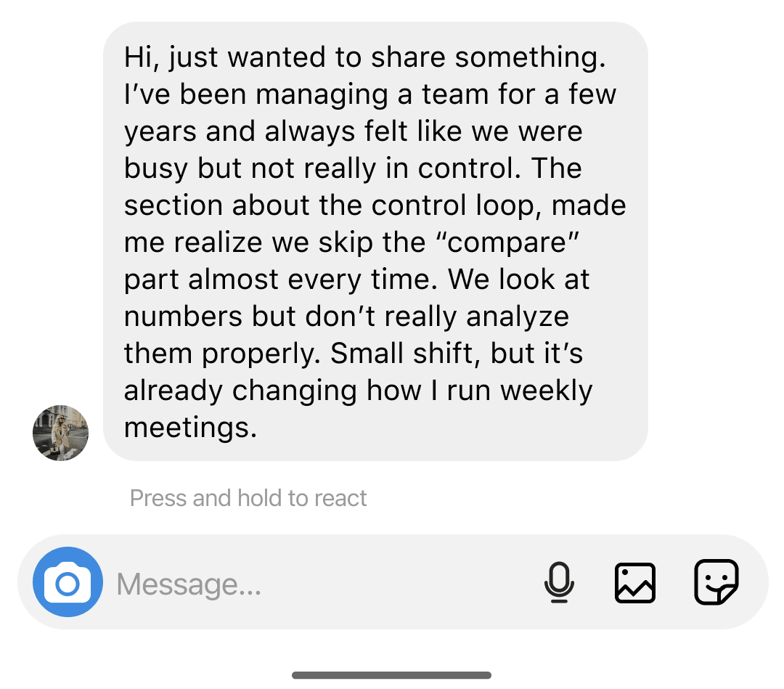
Task: Click the word "analyze" in the message
Action: (x=518, y=317)
